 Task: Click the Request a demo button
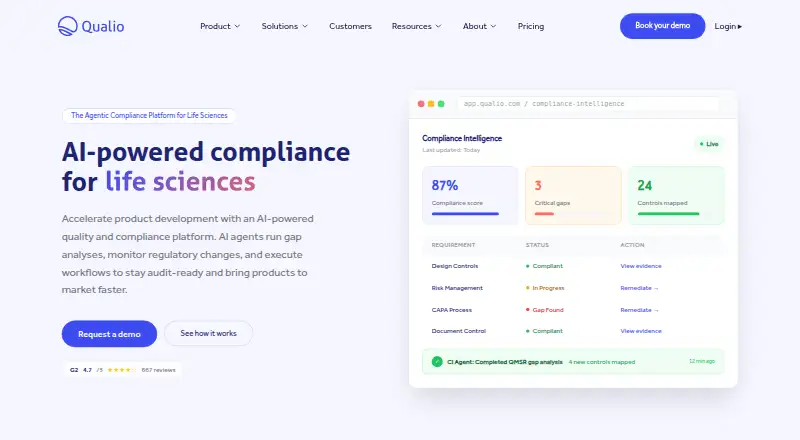(x=109, y=334)
